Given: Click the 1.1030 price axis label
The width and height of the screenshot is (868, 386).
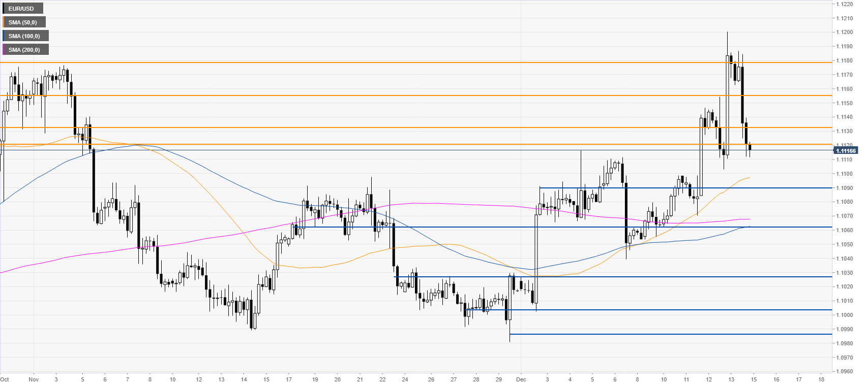Looking at the screenshot, I should (845, 273).
